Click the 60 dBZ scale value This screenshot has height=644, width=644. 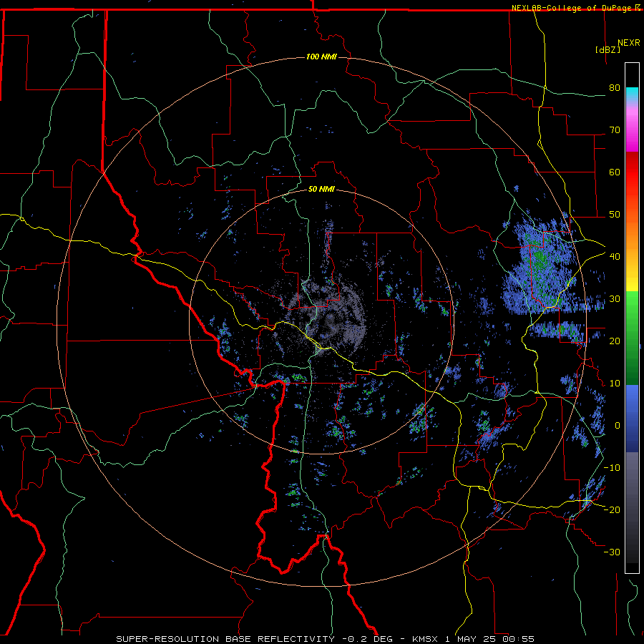tap(615, 172)
